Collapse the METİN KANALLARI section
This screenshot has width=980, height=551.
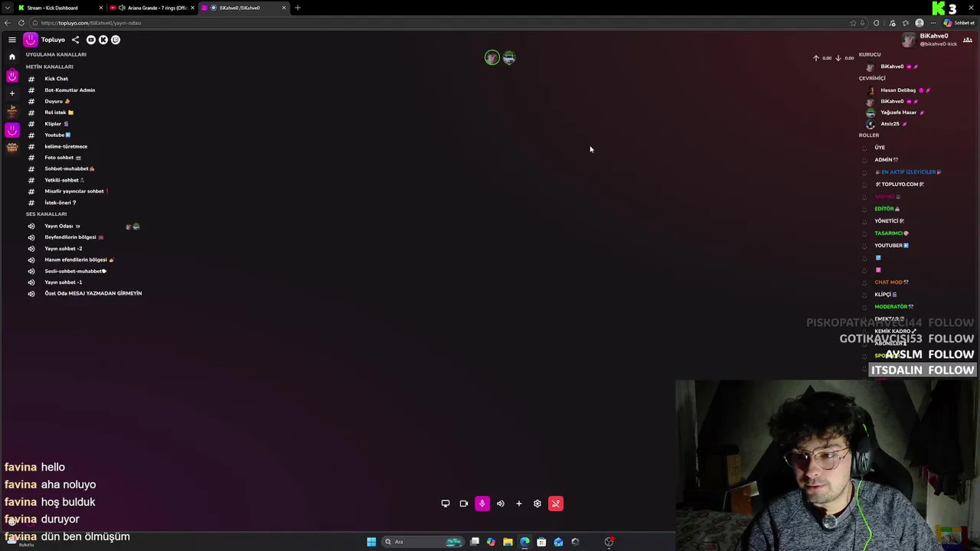coord(50,67)
